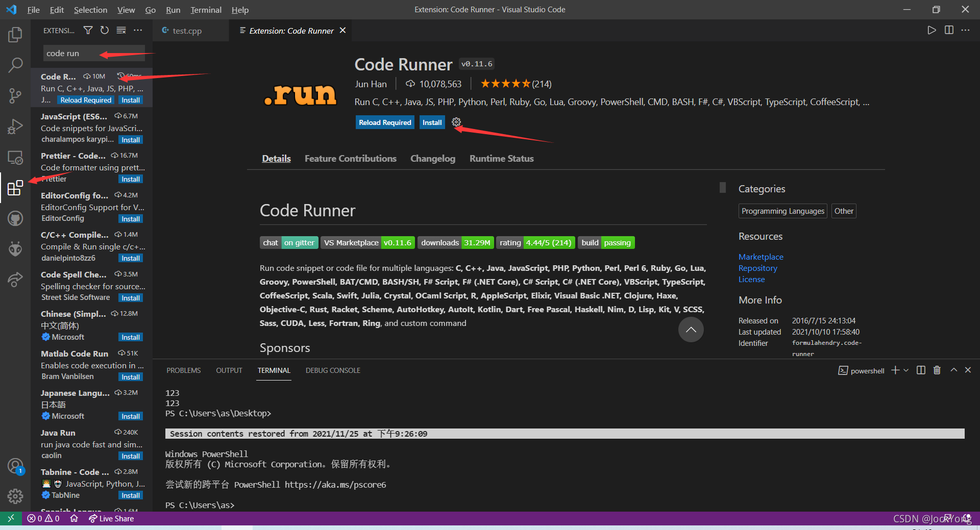Clear the extensions search results

click(121, 31)
